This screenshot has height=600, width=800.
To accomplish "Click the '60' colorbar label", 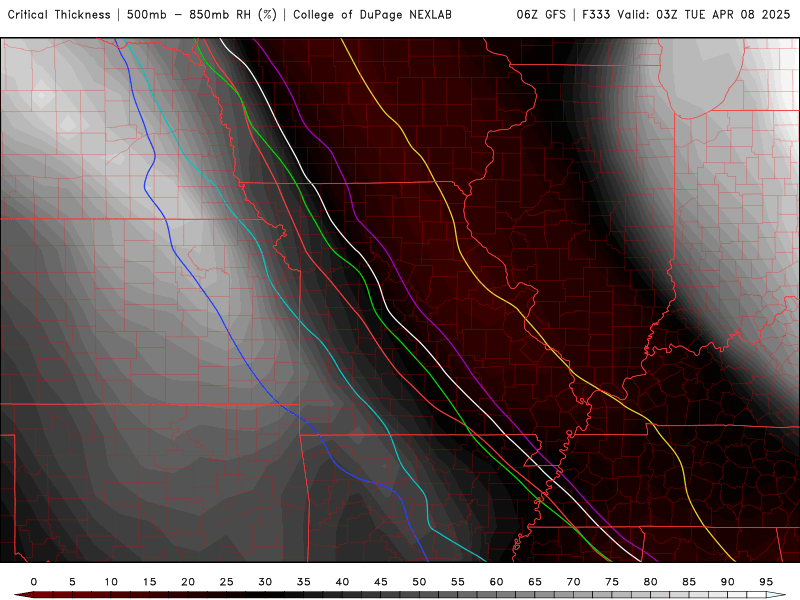I will [496, 582].
